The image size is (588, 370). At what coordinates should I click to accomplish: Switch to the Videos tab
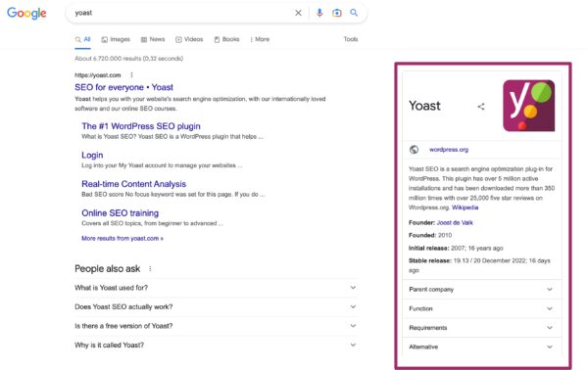(x=189, y=39)
